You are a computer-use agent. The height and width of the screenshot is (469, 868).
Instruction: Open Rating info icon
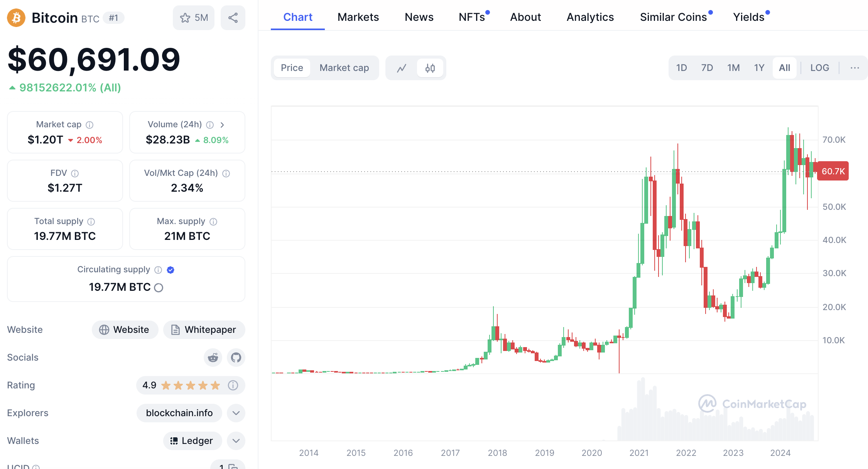coord(233,385)
